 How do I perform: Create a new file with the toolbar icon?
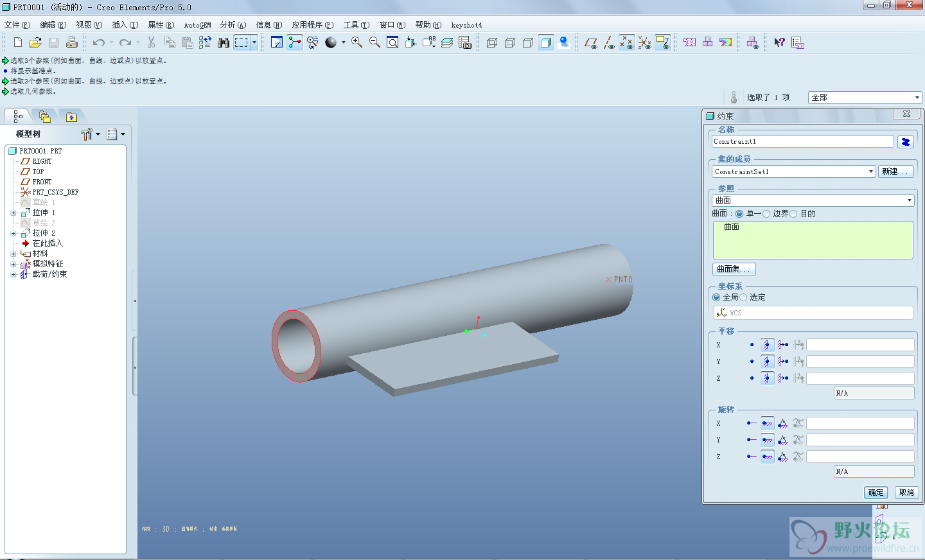pyautogui.click(x=18, y=42)
